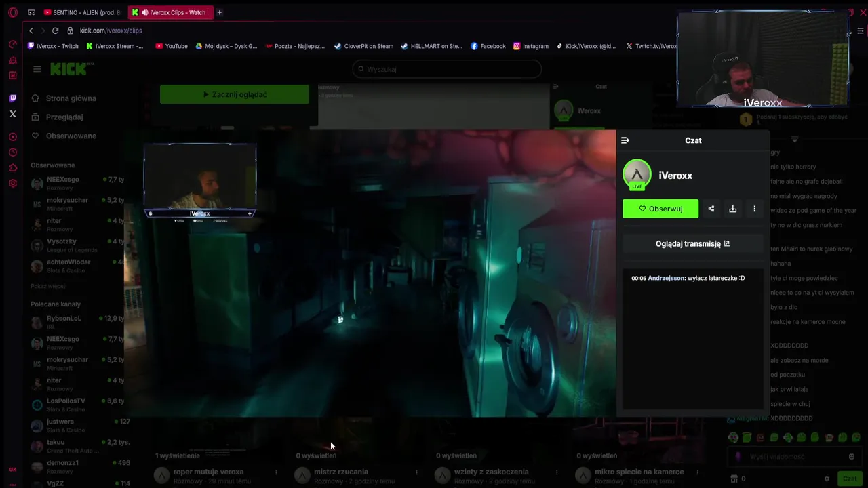868x488 pixels.
Task: Expand Pokaż więcej followed channels
Action: [47, 286]
